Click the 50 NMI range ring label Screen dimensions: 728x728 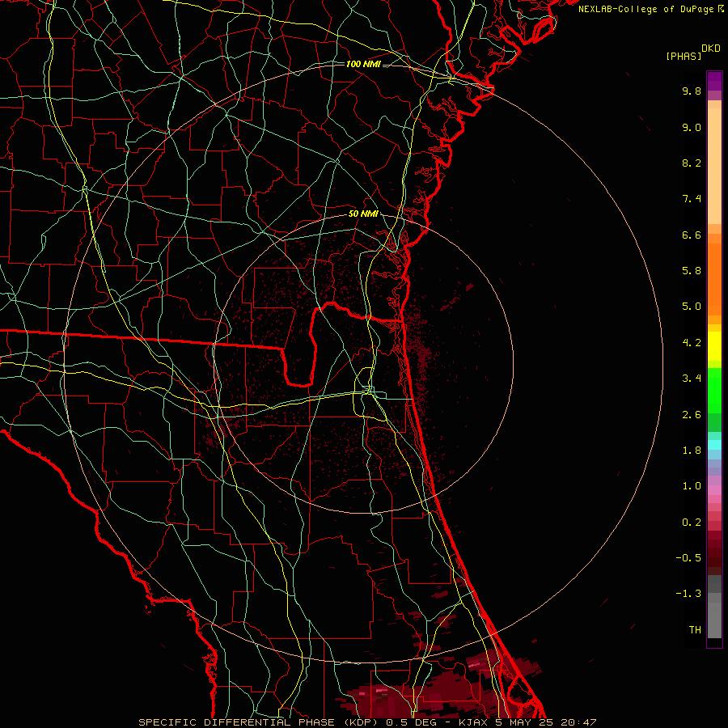point(363,214)
